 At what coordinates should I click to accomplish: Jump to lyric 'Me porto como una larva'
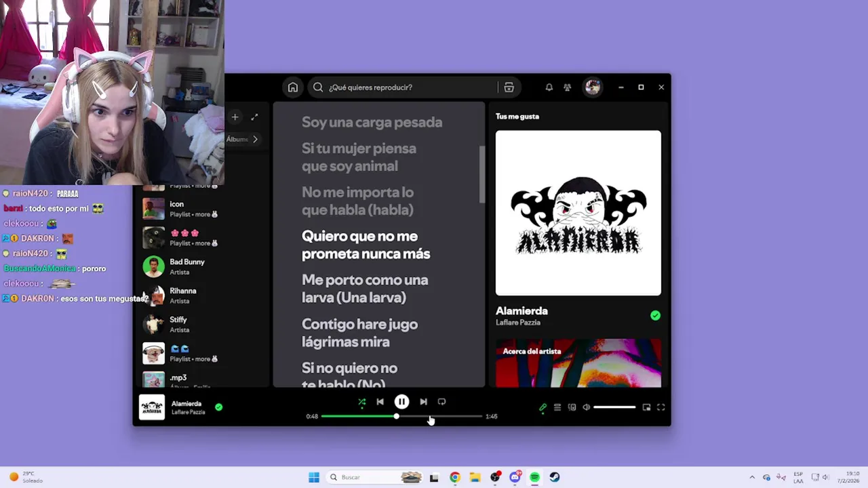pos(365,289)
